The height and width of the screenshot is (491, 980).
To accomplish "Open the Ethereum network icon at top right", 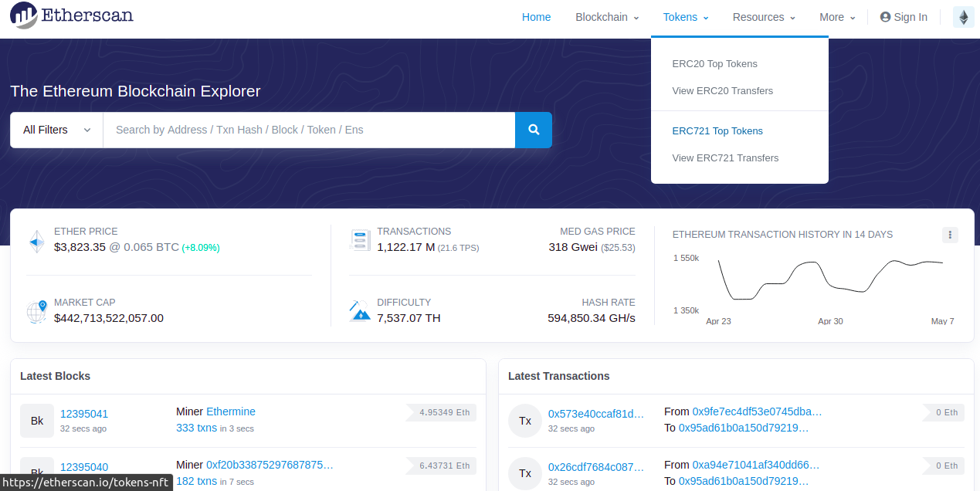I will (964, 17).
